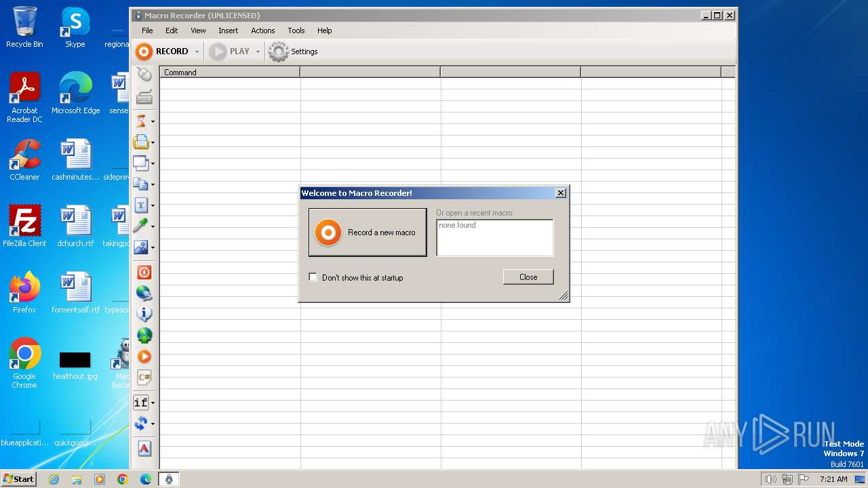Click the red 'A' label icon
Viewport: 868px width, 488px height.
(144, 449)
